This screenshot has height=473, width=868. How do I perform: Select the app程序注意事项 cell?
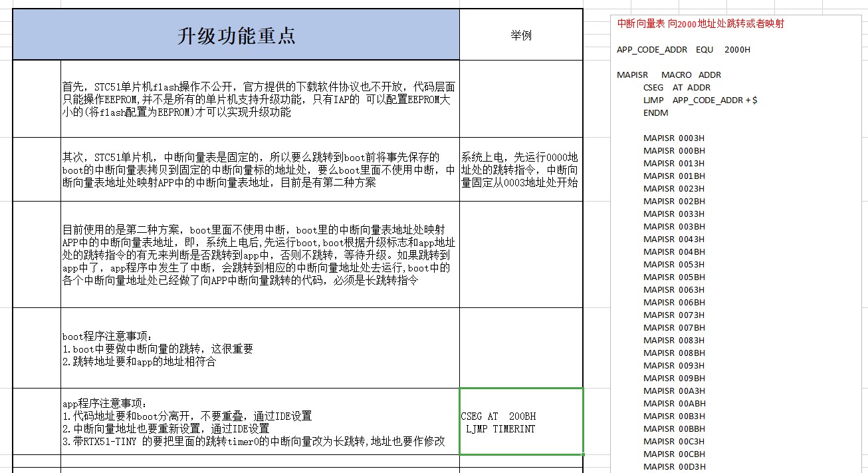tap(260, 422)
